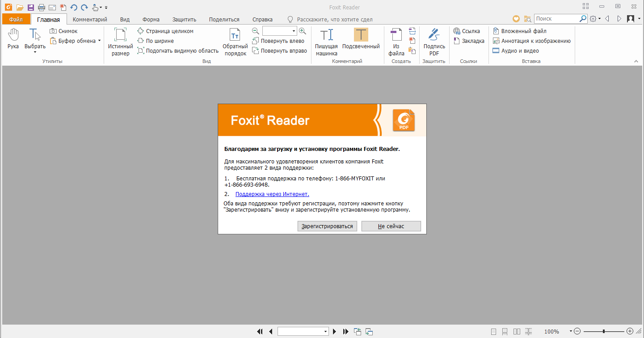This screenshot has height=338, width=644.
Task: Toggle the facing pages view layout button
Action: (x=517, y=331)
